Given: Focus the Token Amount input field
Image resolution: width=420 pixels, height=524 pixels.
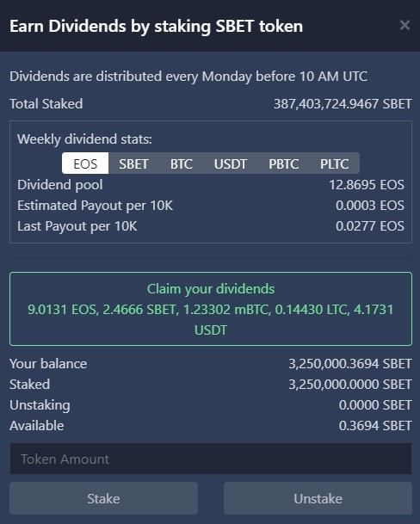Looking at the screenshot, I should coord(211,459).
